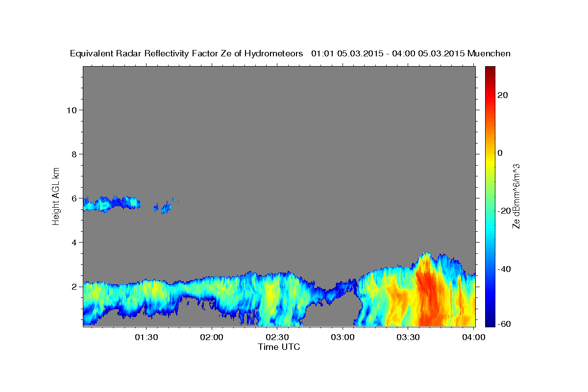Click the plot title starting with 'Equivalent Radar Reflectivity Factor'
Viewport: 588px width, 392px height.
point(290,53)
